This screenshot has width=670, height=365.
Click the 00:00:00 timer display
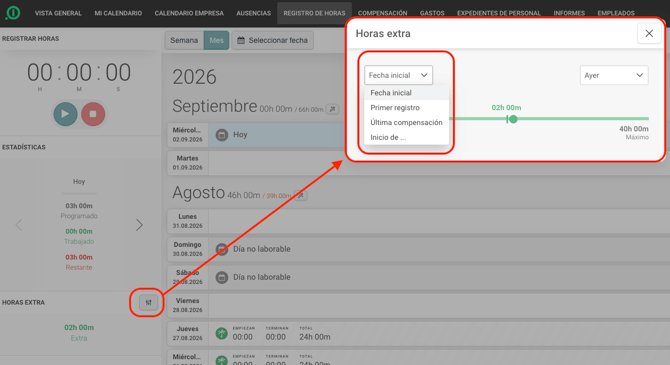79,72
